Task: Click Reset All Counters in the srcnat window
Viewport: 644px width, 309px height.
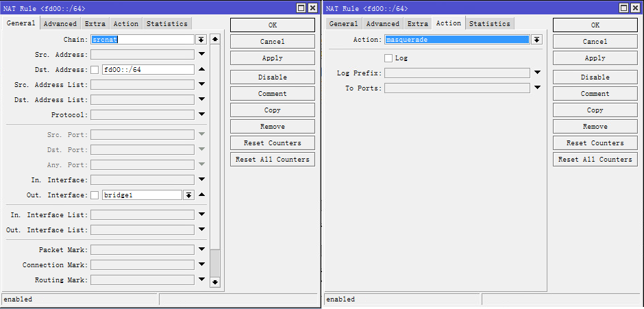Action: (272, 160)
